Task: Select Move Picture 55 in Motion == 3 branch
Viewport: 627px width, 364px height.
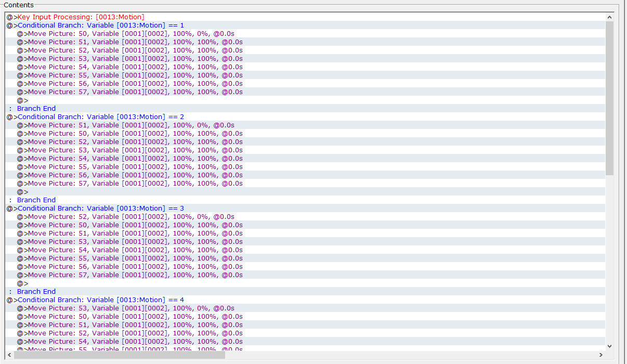Action: (x=306, y=258)
